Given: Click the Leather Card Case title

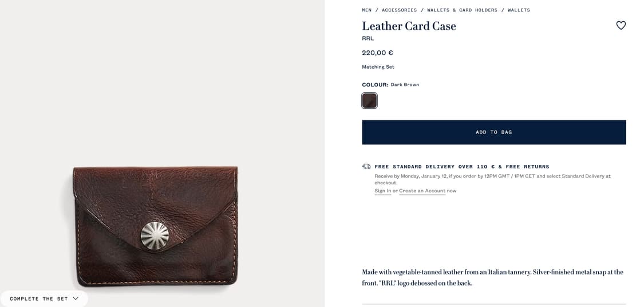Looking at the screenshot, I should 409,26.
